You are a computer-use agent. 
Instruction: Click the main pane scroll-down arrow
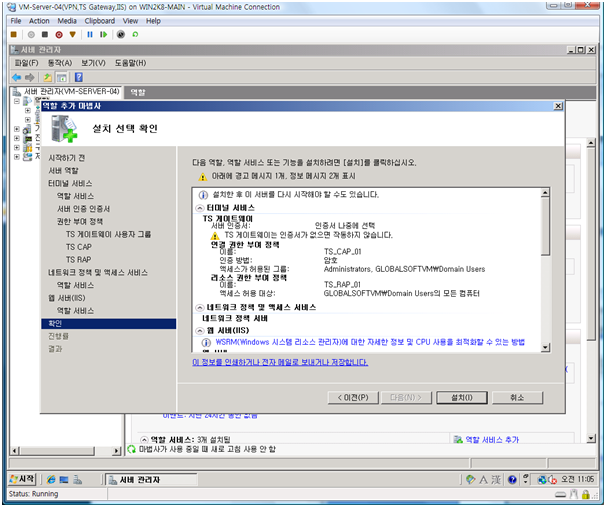tap(591, 439)
